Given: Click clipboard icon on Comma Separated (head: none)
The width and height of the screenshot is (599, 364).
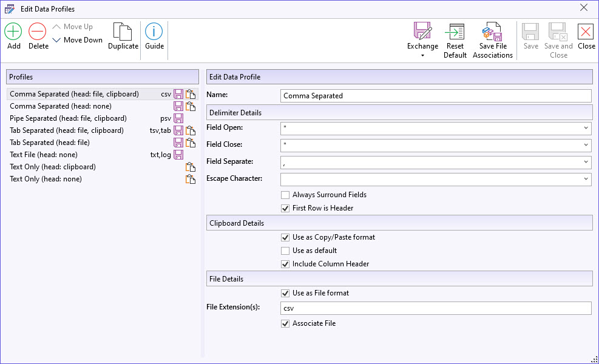Looking at the screenshot, I should [x=191, y=106].
